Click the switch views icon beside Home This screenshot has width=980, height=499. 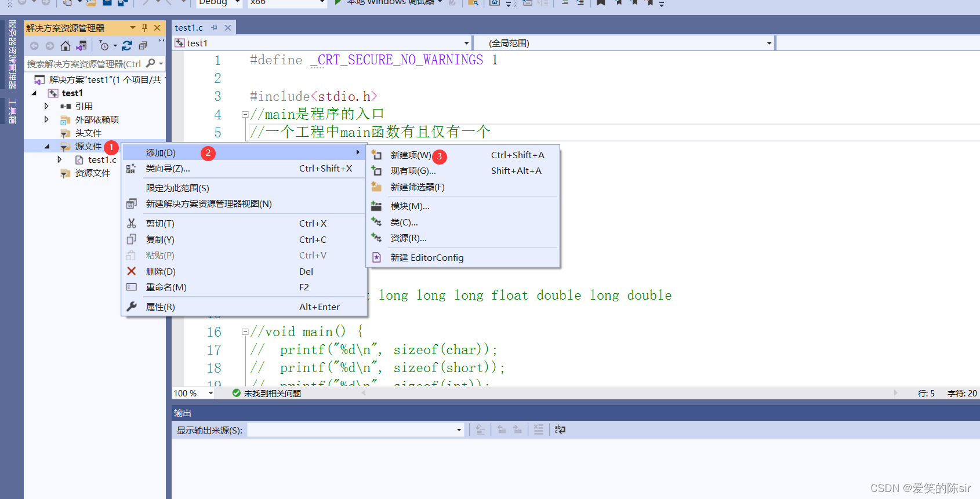pos(81,46)
